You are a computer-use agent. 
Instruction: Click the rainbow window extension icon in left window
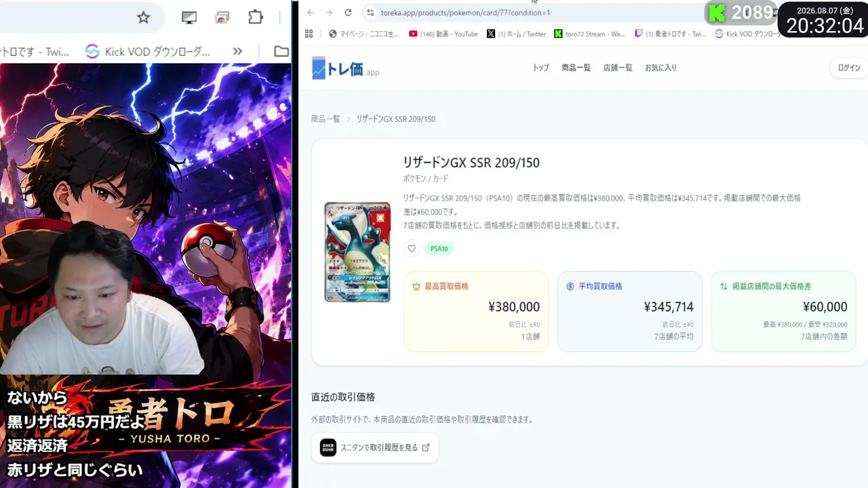click(222, 18)
